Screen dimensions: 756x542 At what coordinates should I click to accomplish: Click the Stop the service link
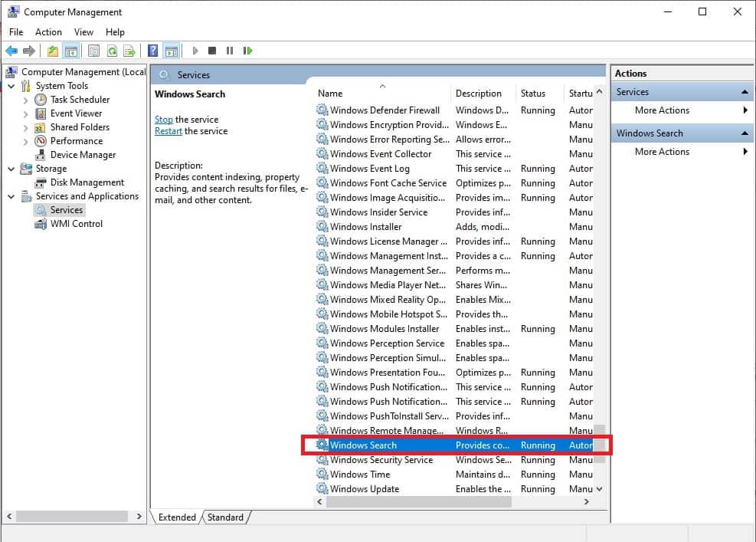(x=163, y=120)
